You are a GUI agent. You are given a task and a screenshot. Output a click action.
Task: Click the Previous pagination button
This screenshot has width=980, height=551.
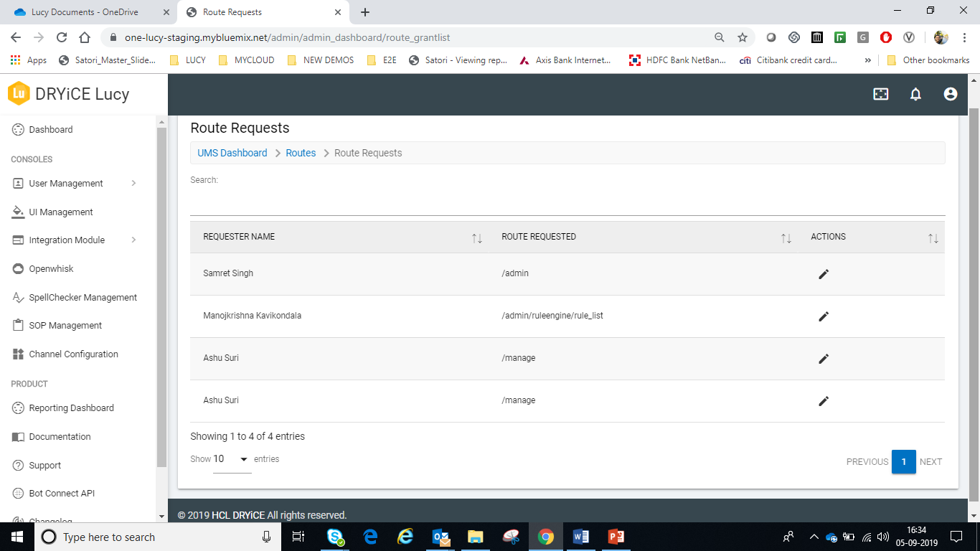pos(867,461)
